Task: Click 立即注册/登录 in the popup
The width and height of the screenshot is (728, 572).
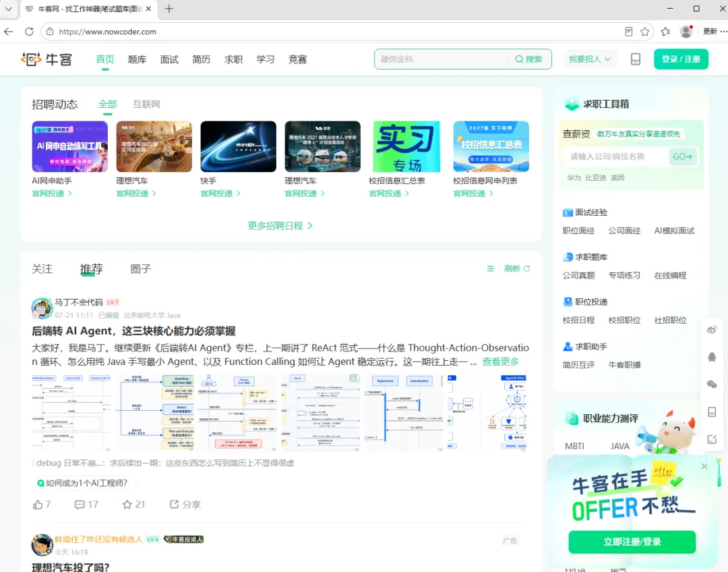Action: 632,542
